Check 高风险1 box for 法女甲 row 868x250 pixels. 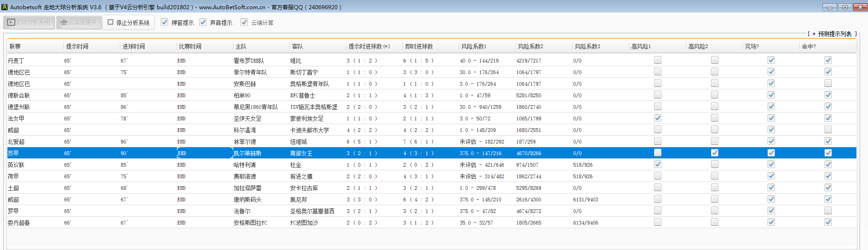(658, 118)
